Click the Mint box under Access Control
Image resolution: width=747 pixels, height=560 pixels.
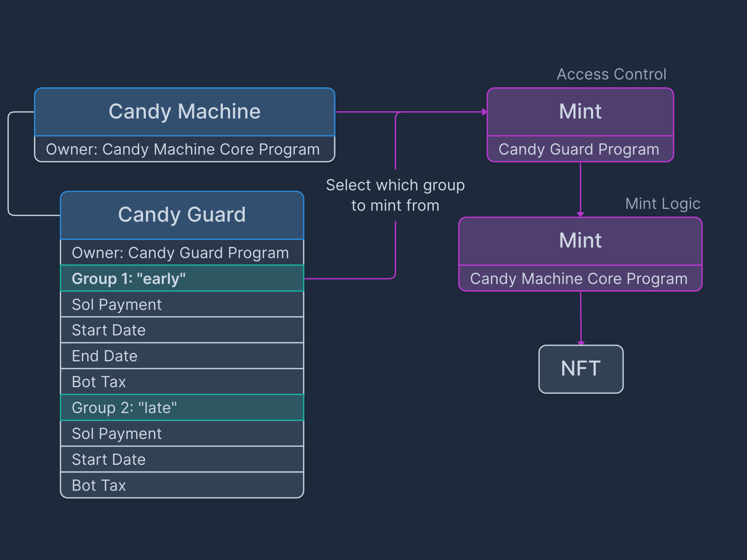pyautogui.click(x=580, y=112)
